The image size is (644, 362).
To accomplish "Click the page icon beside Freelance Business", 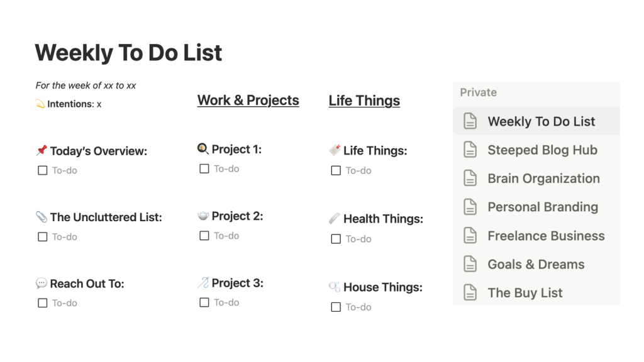I will tap(470, 236).
